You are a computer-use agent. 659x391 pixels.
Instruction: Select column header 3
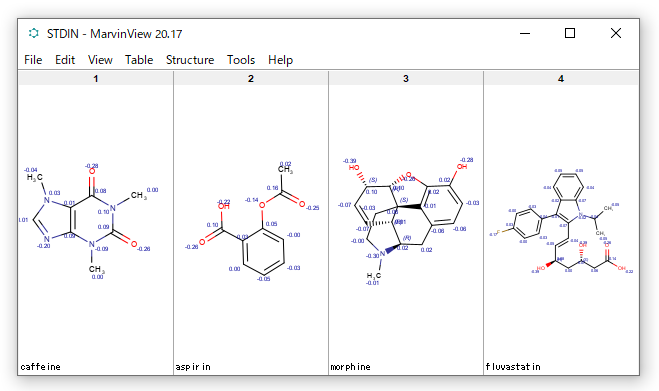point(406,79)
